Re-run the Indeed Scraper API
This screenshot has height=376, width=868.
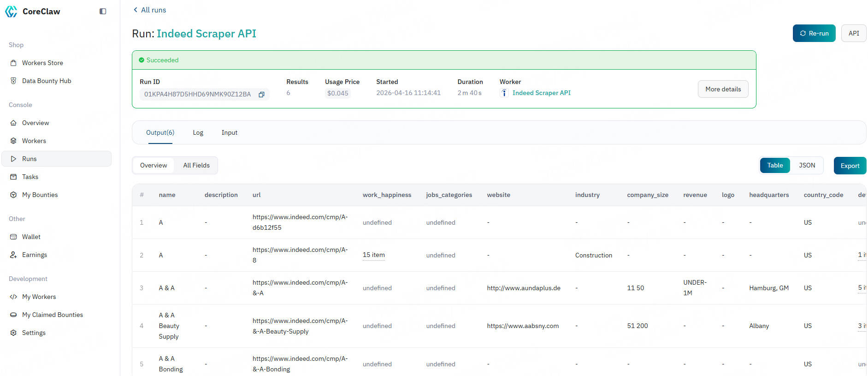(814, 33)
